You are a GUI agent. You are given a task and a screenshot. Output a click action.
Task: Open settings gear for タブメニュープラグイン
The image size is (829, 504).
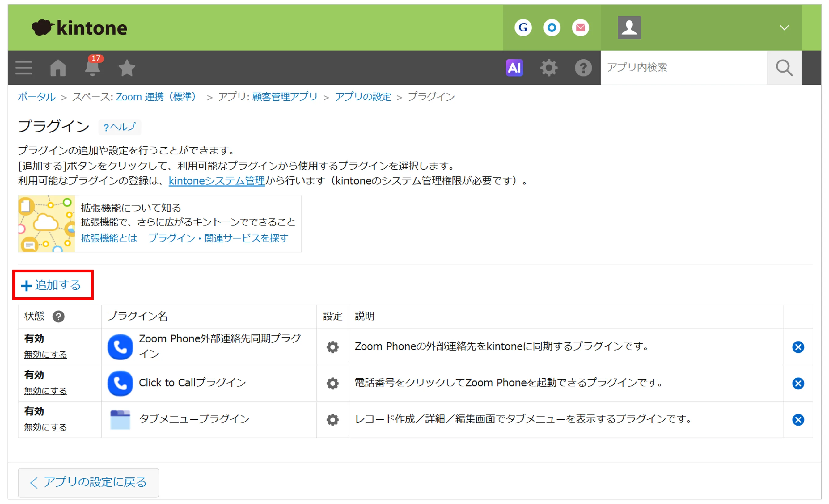[332, 420]
